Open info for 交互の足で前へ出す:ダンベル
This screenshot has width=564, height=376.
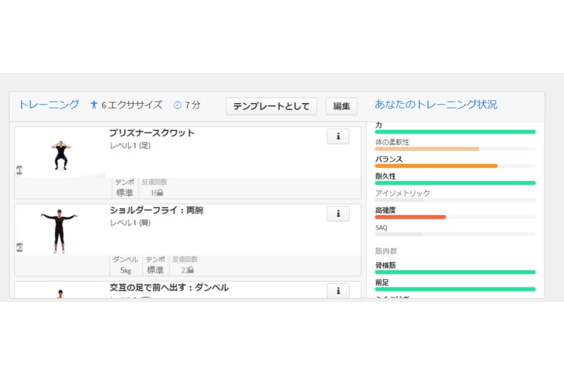(x=338, y=291)
